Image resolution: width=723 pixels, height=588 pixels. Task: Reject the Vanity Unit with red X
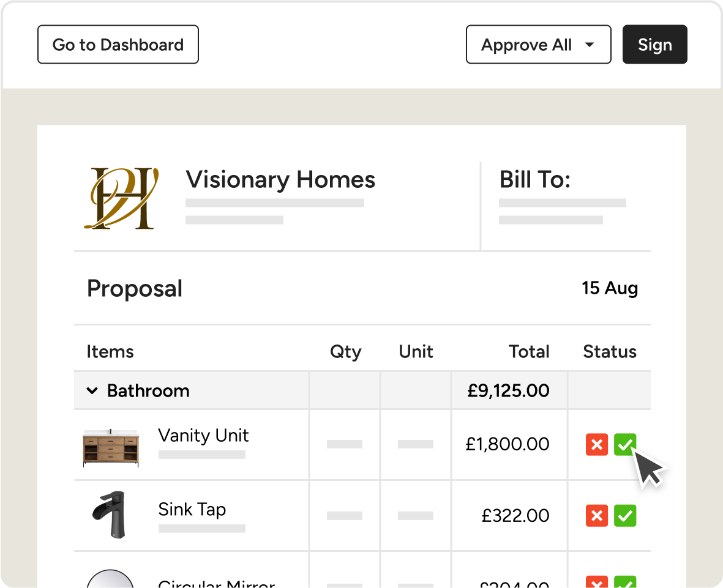click(x=597, y=444)
